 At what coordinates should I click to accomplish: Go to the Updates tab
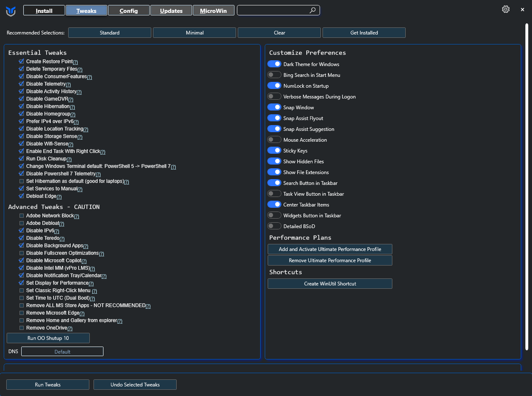point(171,10)
